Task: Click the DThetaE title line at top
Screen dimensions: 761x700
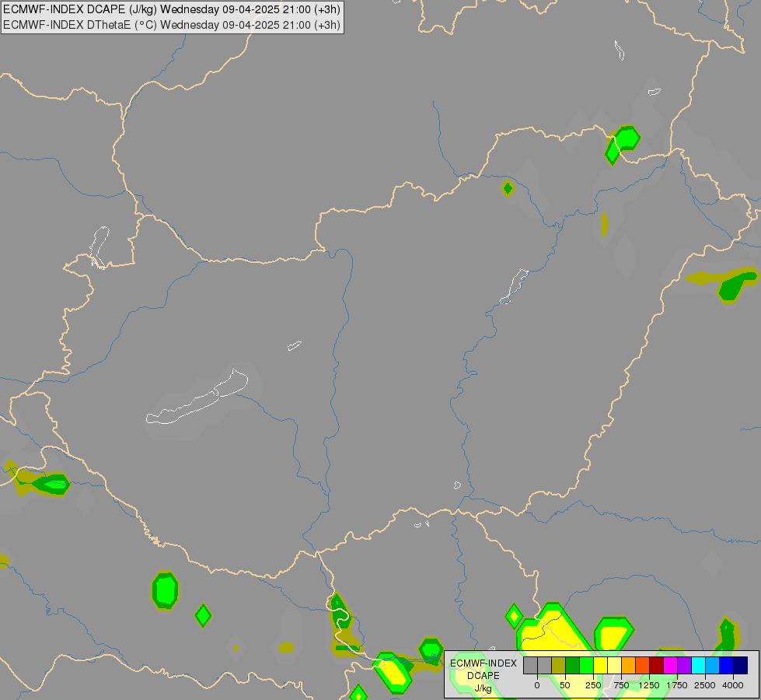Action: click(x=172, y=25)
